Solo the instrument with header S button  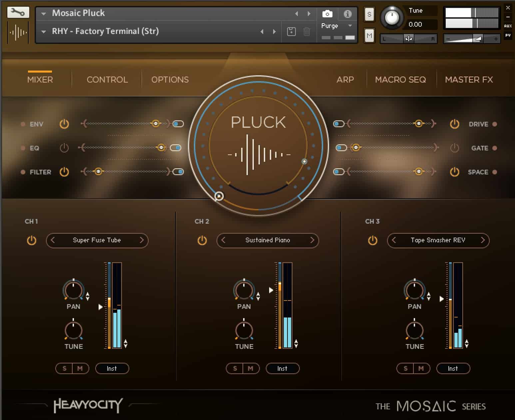click(369, 14)
